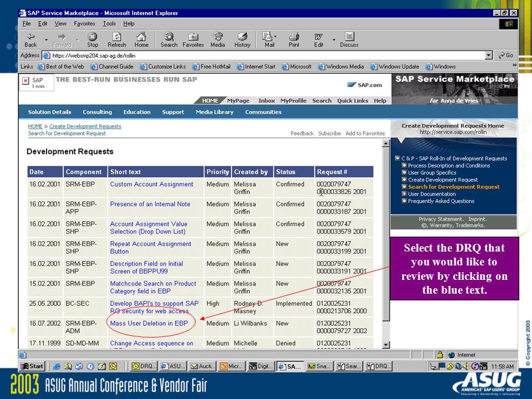Open Process Description and Conditions item
Image resolution: width=532 pixels, height=399 pixels.
[449, 166]
